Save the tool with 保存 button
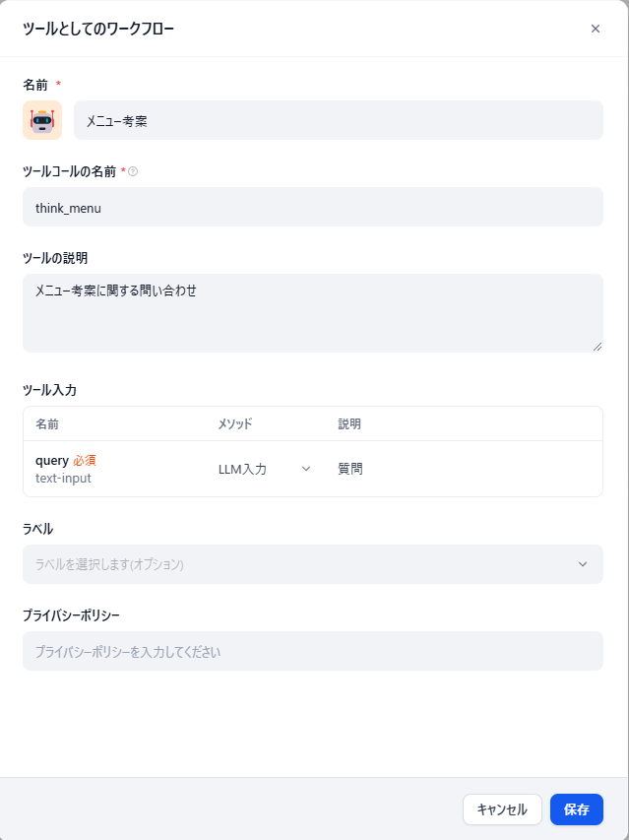The image size is (629, 840). click(x=576, y=809)
